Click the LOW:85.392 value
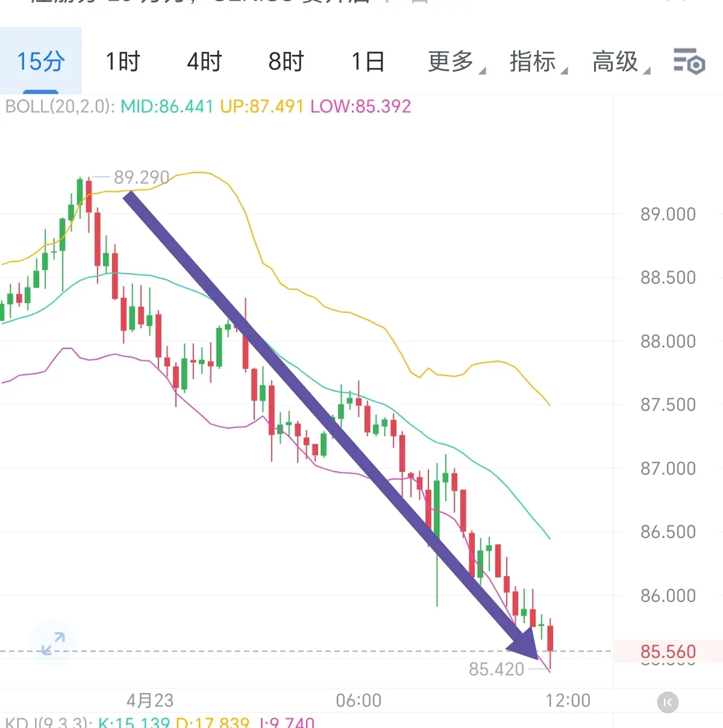The image size is (723, 728). pyautogui.click(x=361, y=107)
